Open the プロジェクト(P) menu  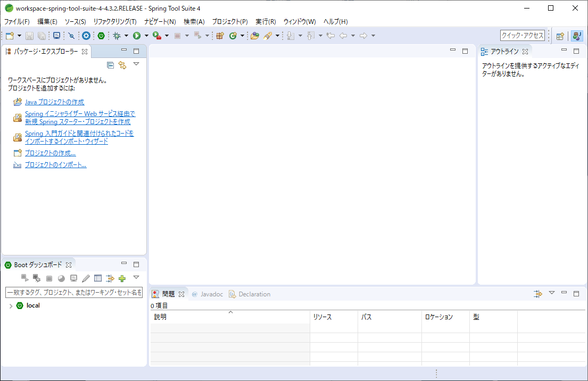coord(230,22)
